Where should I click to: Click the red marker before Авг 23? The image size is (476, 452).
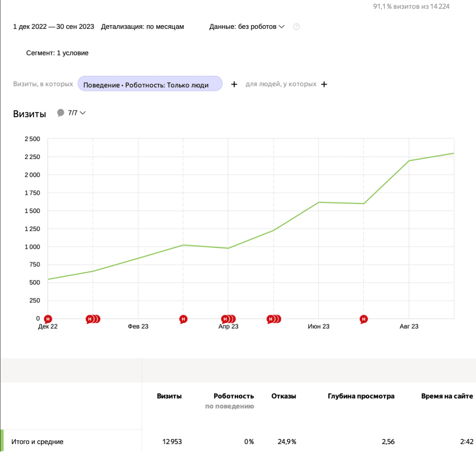point(363,319)
